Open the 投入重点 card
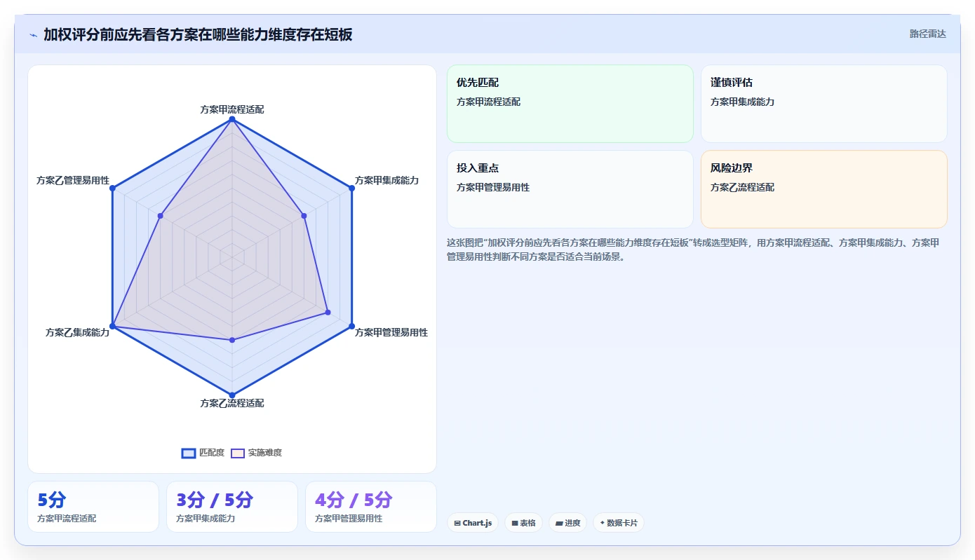 pyautogui.click(x=570, y=189)
